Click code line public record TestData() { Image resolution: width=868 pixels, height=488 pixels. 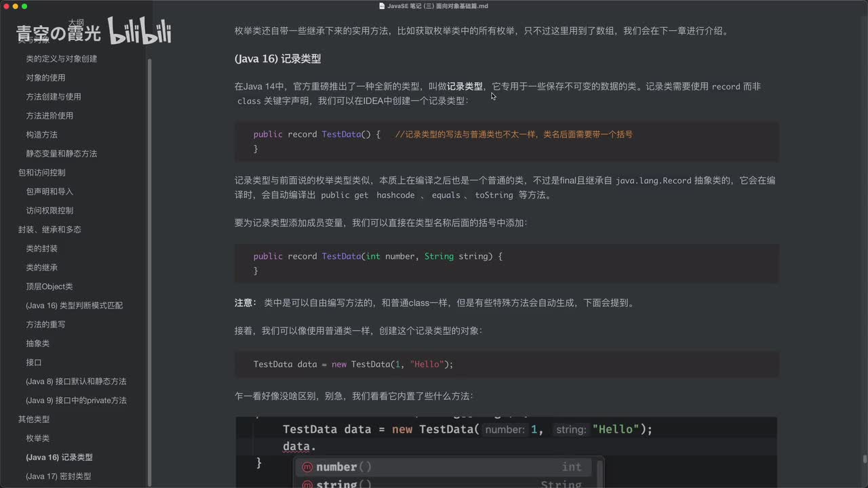(x=317, y=134)
